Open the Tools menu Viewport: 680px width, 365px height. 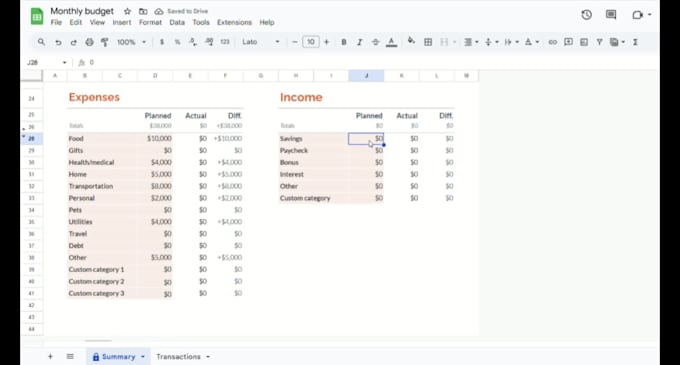(x=201, y=23)
